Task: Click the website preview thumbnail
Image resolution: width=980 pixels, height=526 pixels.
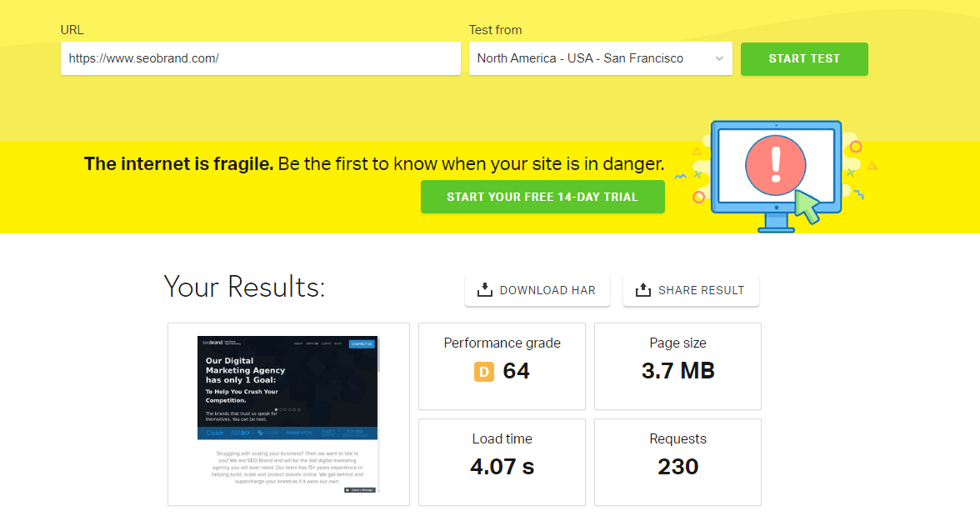Action: pyautogui.click(x=288, y=413)
